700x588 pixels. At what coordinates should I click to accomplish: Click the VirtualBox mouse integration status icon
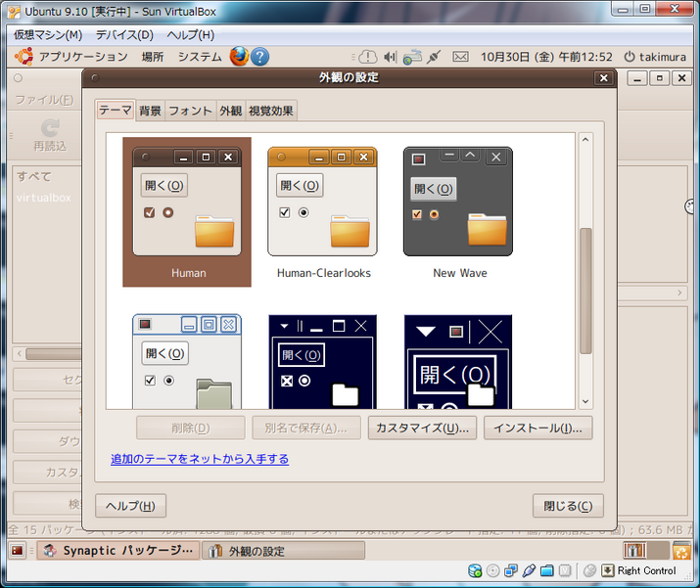point(589,570)
